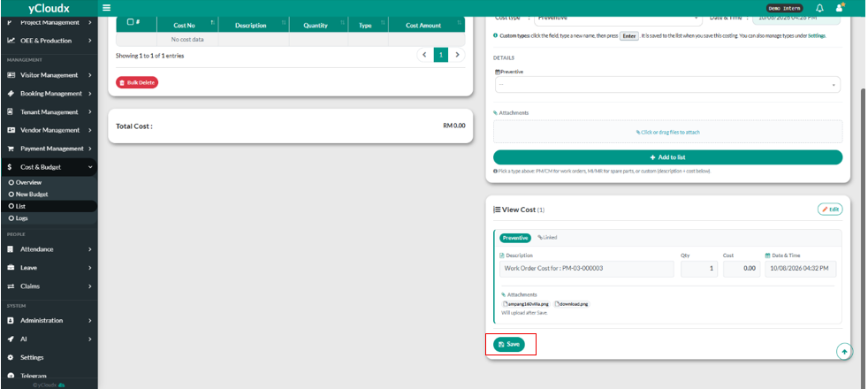The height and width of the screenshot is (389, 868).
Task: Click the Date & Time calendar icon
Action: click(768, 256)
